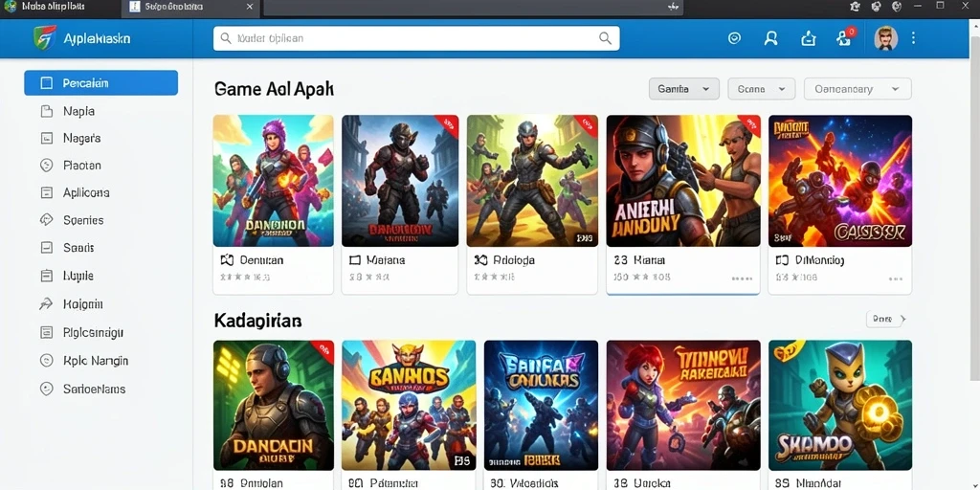The width and height of the screenshot is (980, 490).
Task: Select the Pencalain sidebar menu item
Action: pyautogui.click(x=100, y=83)
